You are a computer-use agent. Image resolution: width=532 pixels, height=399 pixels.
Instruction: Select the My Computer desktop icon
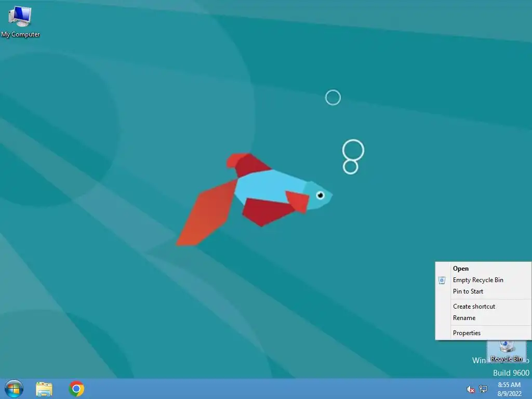point(20,21)
